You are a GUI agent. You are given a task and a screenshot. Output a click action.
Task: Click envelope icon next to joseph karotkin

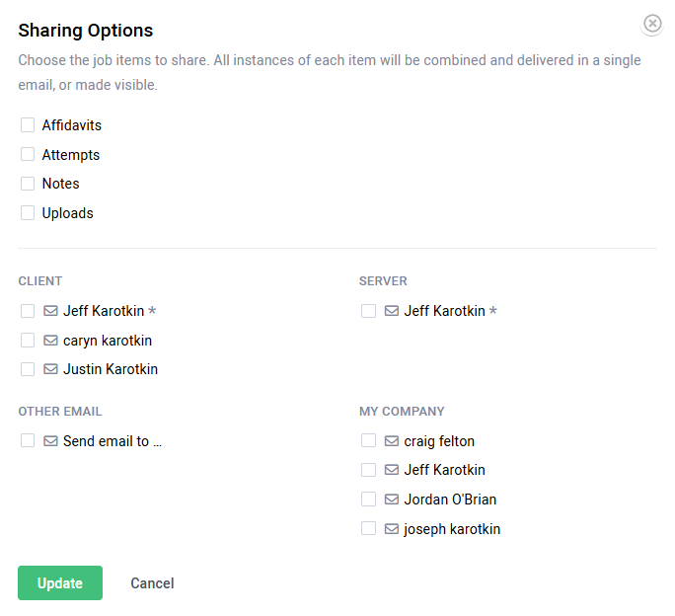(392, 529)
